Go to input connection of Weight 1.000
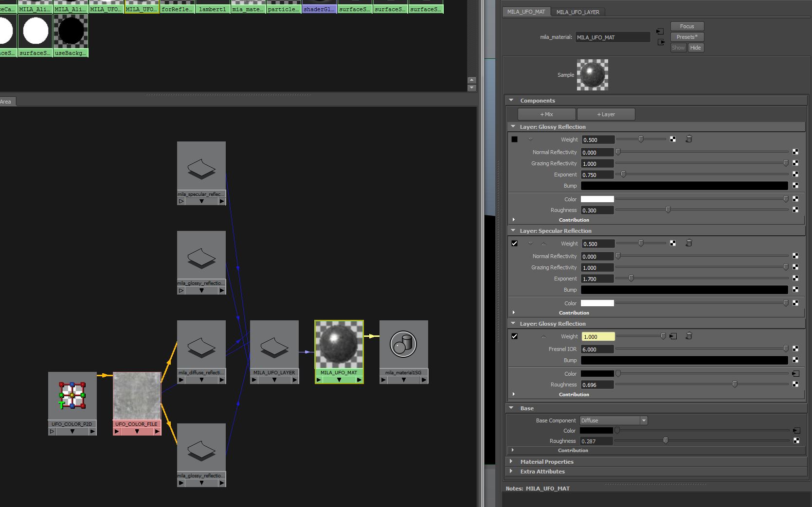 673,336
